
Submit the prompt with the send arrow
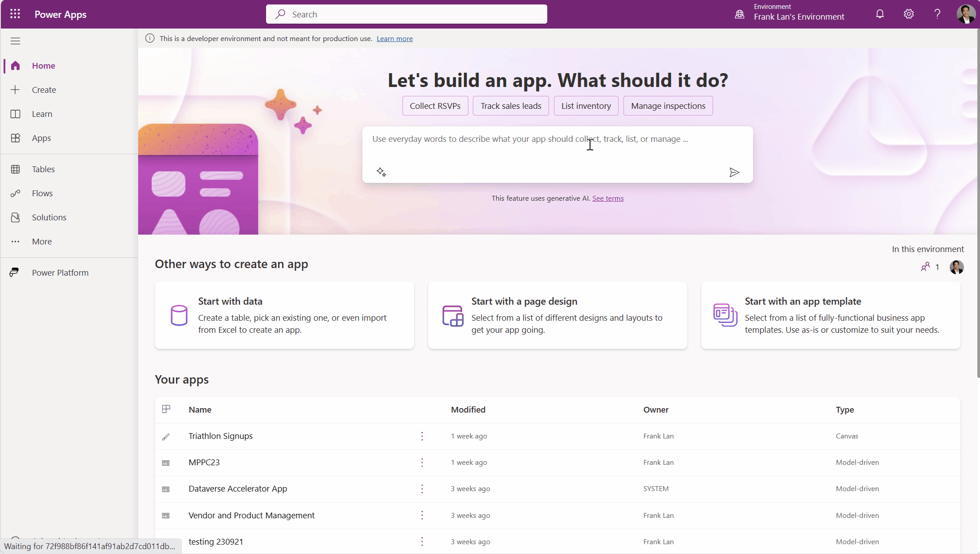tap(734, 173)
